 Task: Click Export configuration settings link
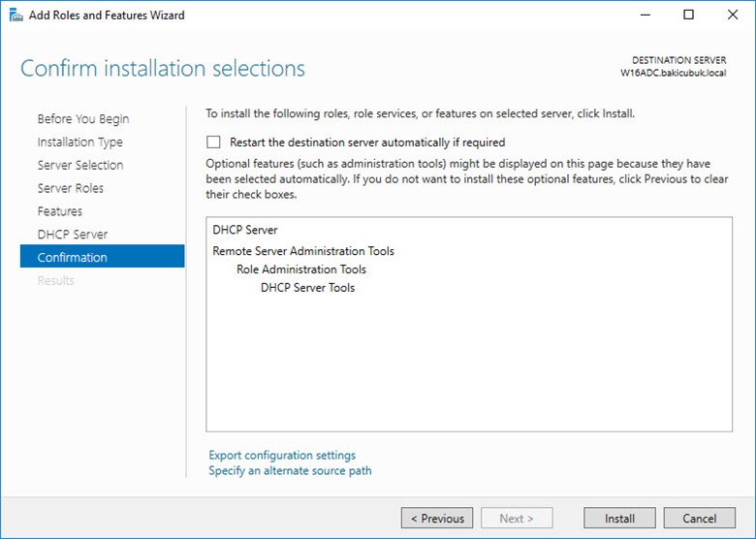(282, 456)
